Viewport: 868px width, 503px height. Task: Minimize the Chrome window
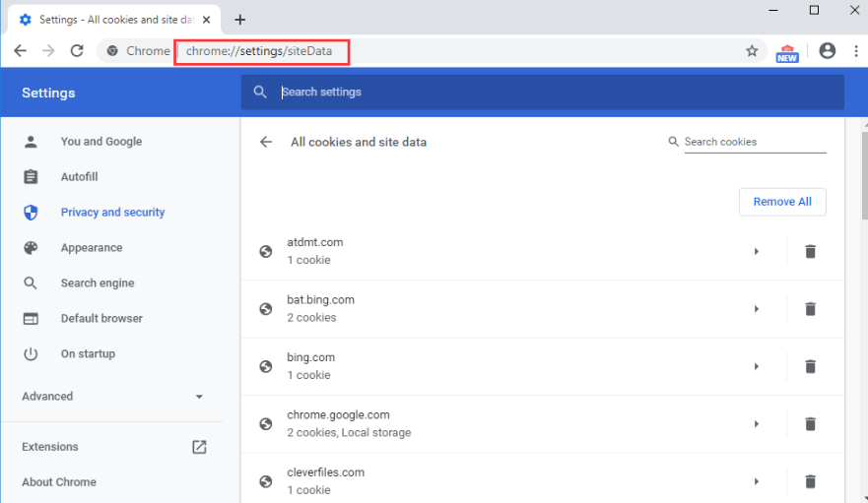[773, 10]
